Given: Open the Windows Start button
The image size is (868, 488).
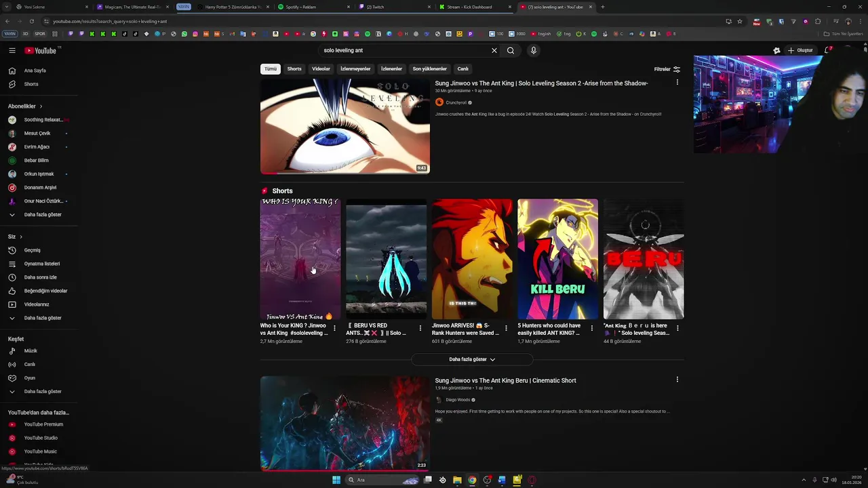Looking at the screenshot, I should [x=336, y=480].
